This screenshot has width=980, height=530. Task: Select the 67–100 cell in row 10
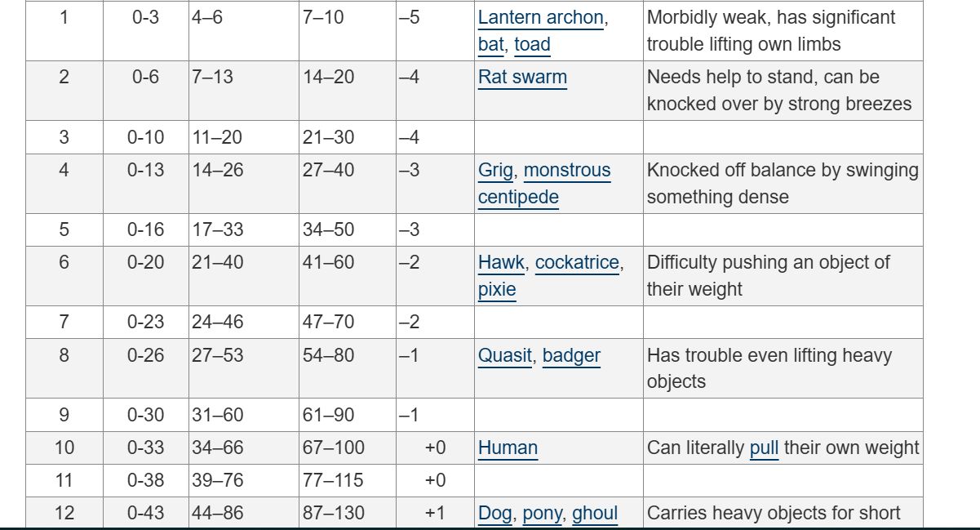[x=348, y=448]
